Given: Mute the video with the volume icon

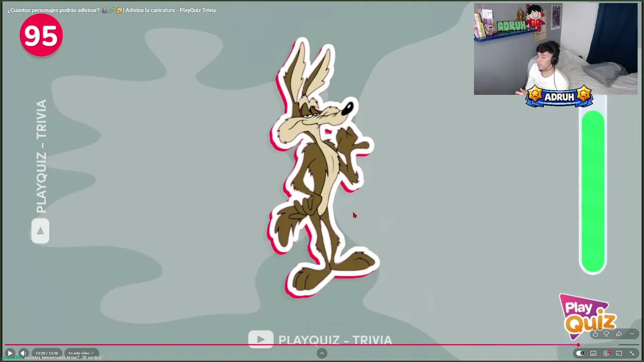Looking at the screenshot, I should [23, 353].
